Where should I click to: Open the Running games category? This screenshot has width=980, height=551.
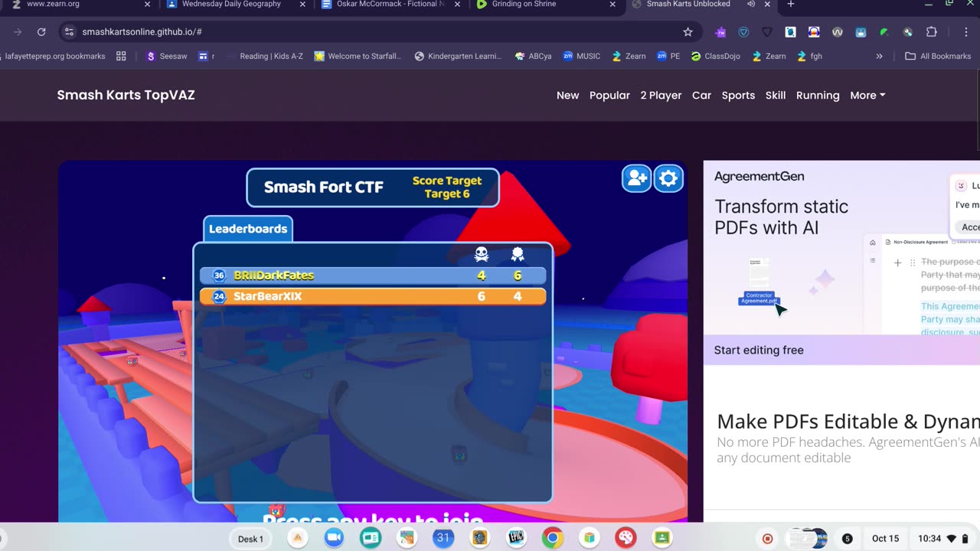coord(818,96)
